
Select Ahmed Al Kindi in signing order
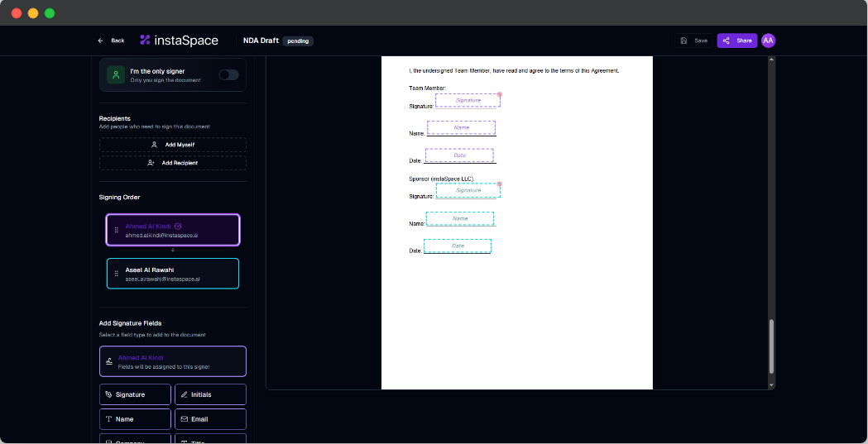(173, 230)
